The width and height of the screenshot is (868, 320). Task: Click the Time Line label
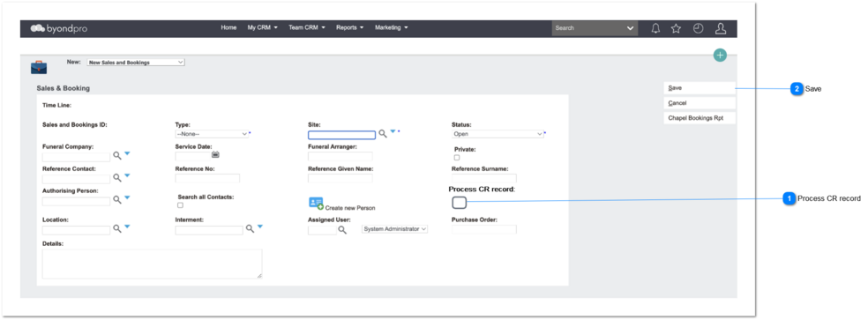coord(57,105)
